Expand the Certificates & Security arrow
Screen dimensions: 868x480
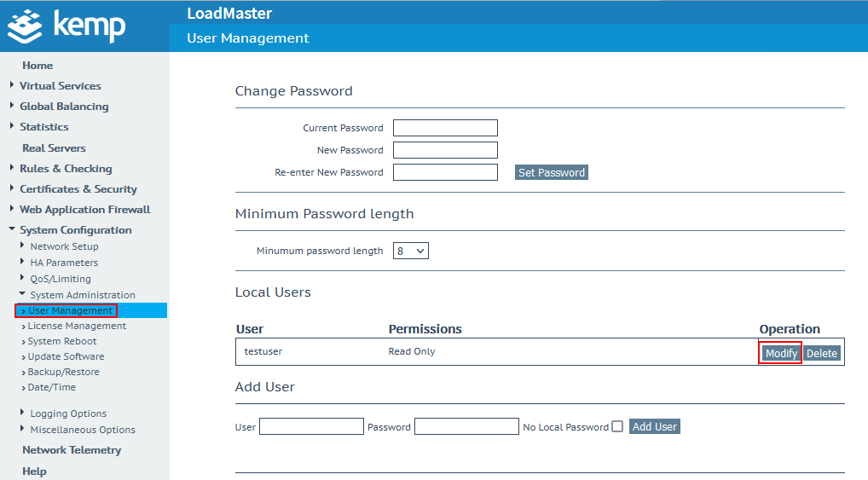[12, 188]
